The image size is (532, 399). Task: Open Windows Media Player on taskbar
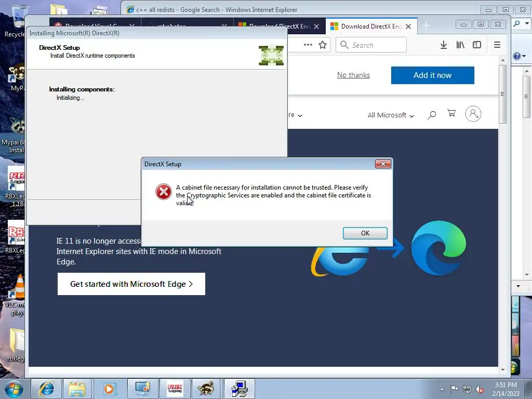[x=109, y=389]
